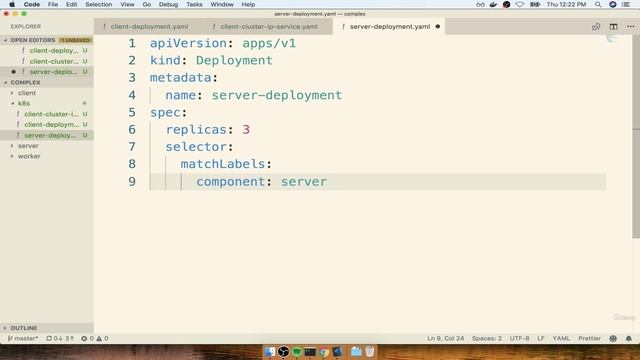Viewport: 640px width, 360px height.
Task: Open Visual Studio Code from the Dock
Action: [x=337, y=351]
